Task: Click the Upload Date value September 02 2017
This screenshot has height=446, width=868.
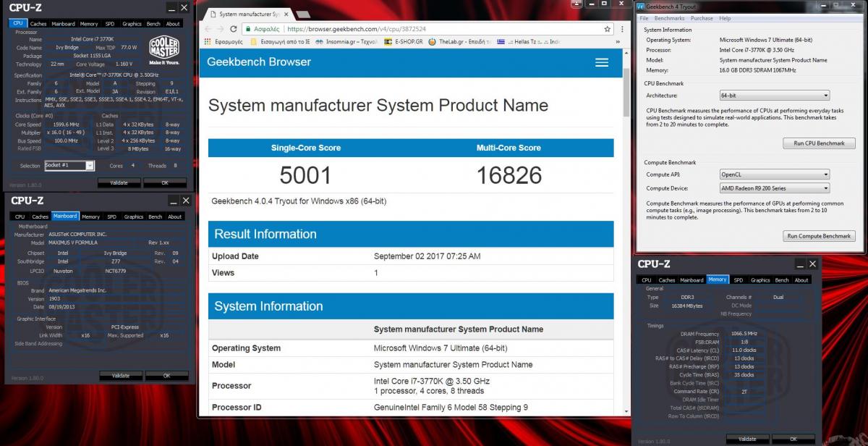Action: coord(427,256)
